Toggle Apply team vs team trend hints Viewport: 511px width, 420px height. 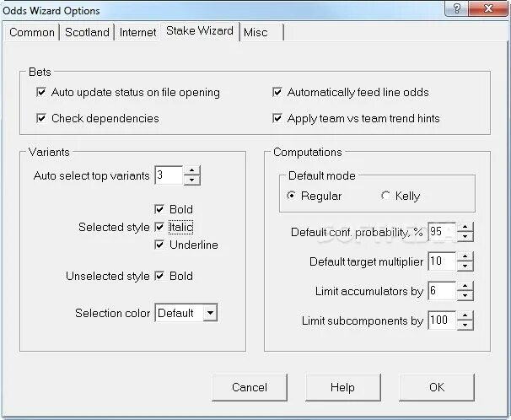[278, 118]
